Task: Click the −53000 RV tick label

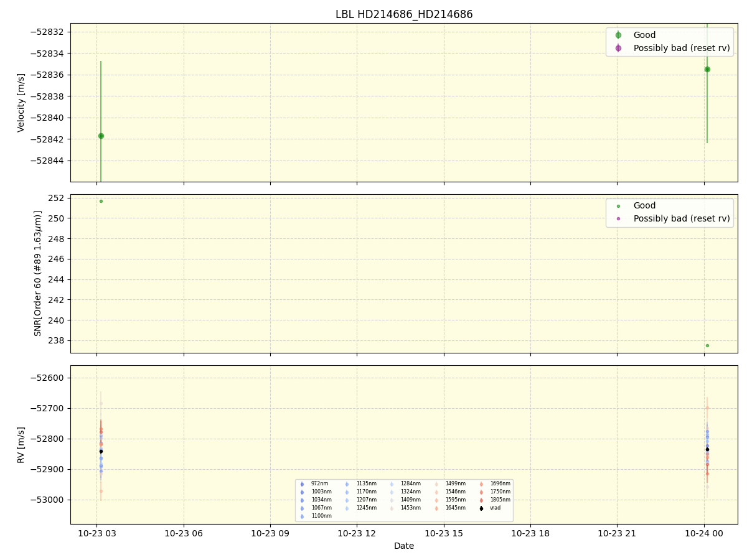Action: pos(47,500)
